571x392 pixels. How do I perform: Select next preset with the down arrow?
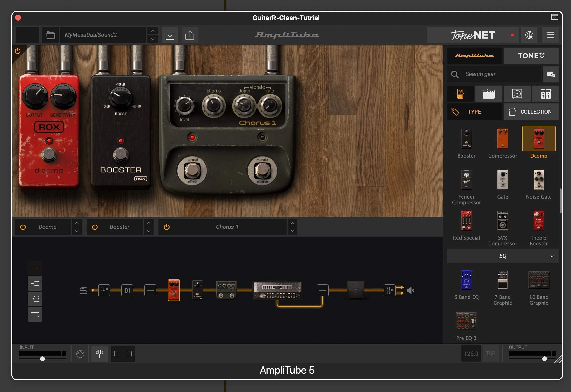(x=153, y=39)
